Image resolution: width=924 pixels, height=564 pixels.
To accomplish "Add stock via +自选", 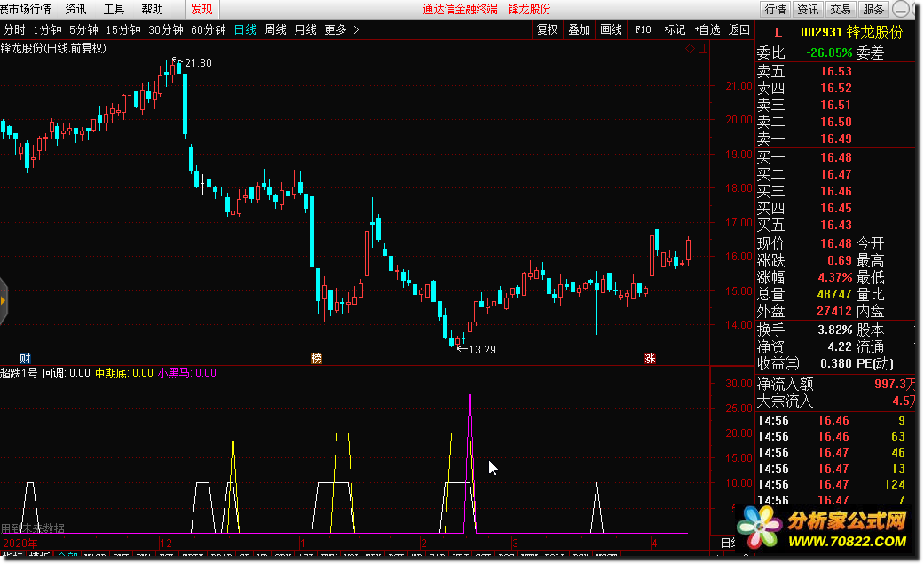I will (x=707, y=29).
